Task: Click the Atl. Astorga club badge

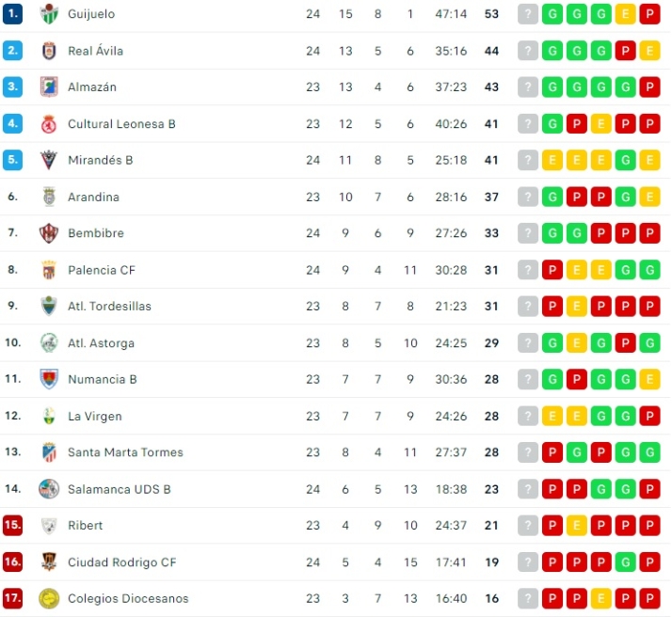Action: (49, 342)
